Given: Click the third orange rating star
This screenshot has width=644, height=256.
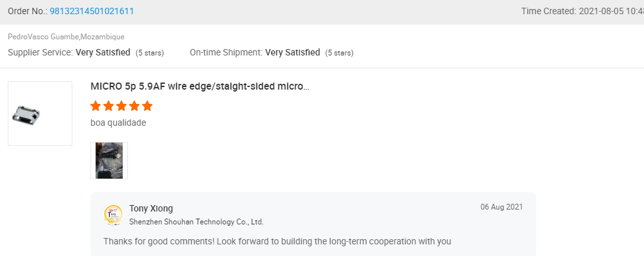Looking at the screenshot, I should tap(121, 106).
